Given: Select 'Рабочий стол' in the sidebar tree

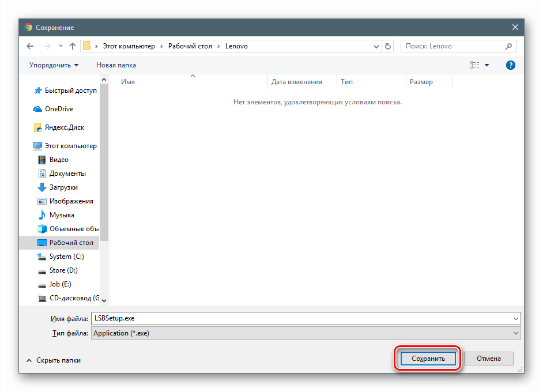Looking at the screenshot, I should (59, 243).
